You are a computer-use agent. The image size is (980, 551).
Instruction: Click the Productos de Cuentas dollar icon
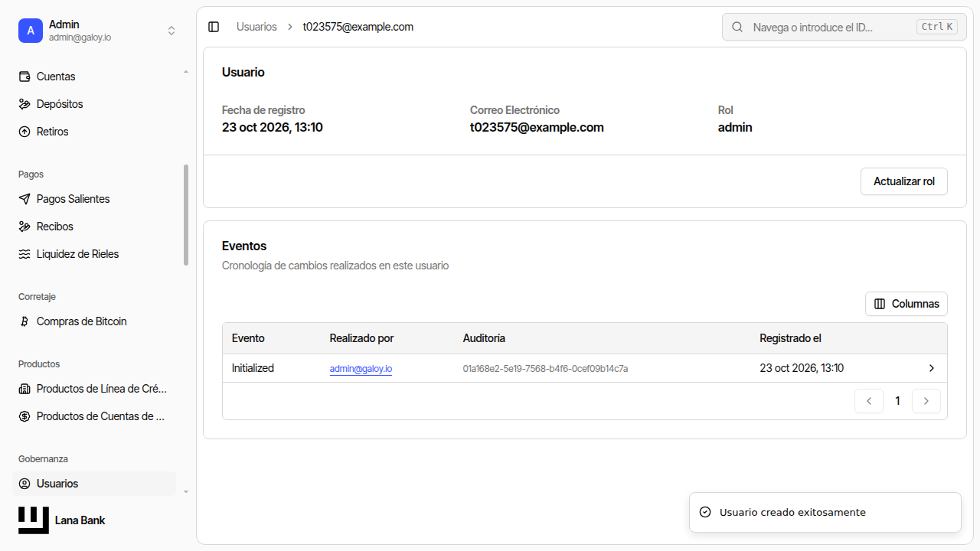point(24,416)
